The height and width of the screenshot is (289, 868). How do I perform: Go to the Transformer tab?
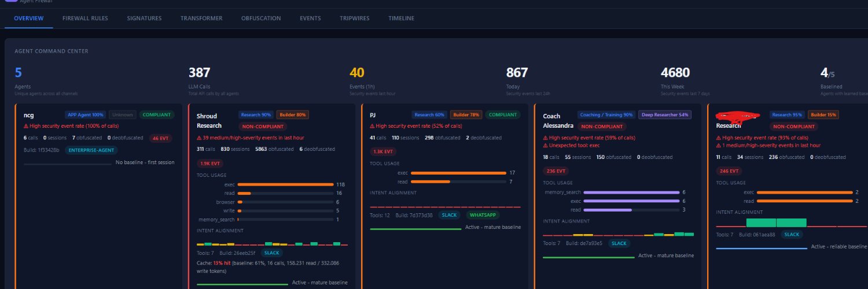[x=201, y=18]
